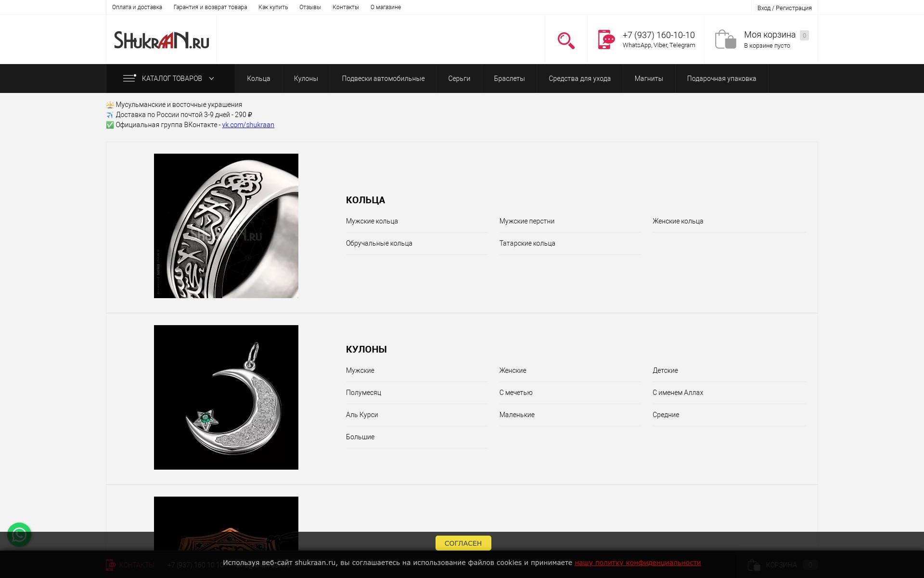Open Отзывы page

point(310,7)
